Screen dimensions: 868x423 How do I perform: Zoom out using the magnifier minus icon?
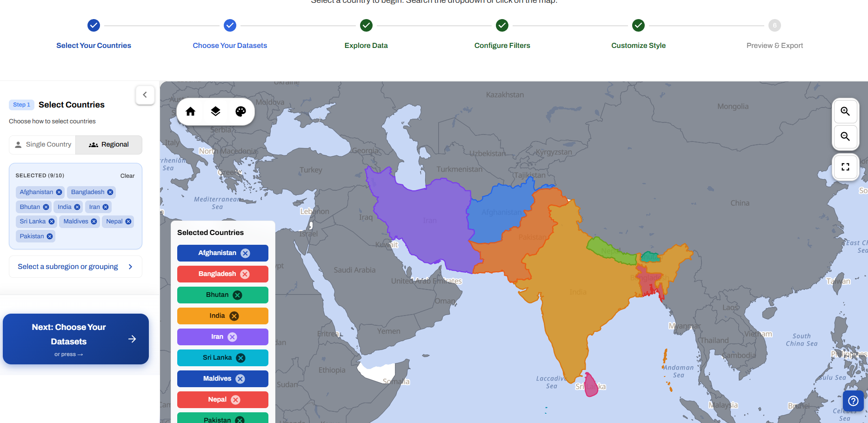coord(845,137)
